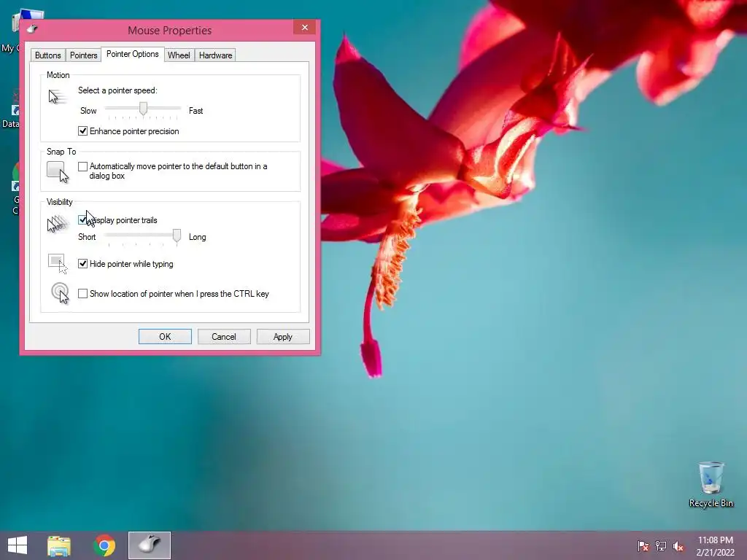747x560 pixels.
Task: Click the show pointer location target icon
Action: click(60, 293)
